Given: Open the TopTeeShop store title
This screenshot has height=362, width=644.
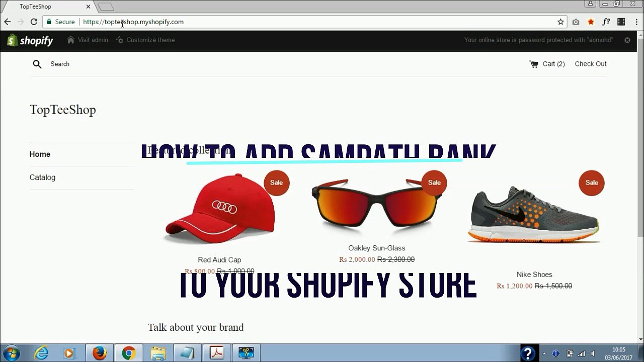Looking at the screenshot, I should coord(63,110).
